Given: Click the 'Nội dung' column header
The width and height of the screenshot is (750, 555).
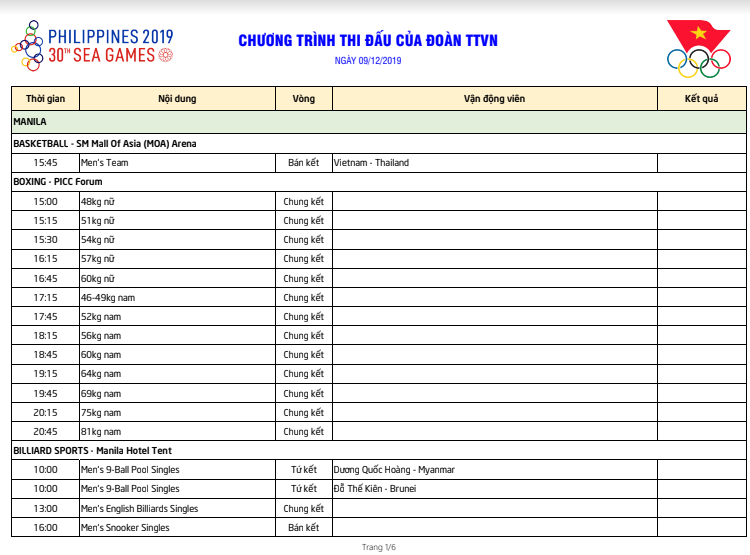Looking at the screenshot, I should coord(177,99).
